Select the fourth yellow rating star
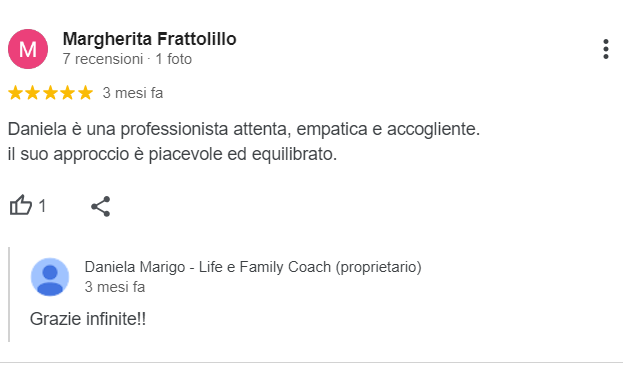The height and width of the screenshot is (365, 623). tap(68, 93)
